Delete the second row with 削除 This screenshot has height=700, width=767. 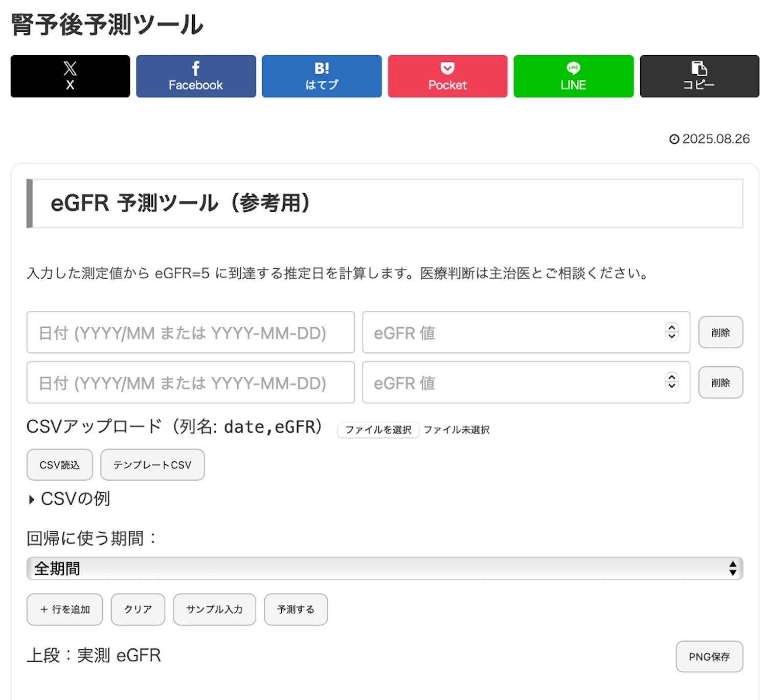(720, 382)
